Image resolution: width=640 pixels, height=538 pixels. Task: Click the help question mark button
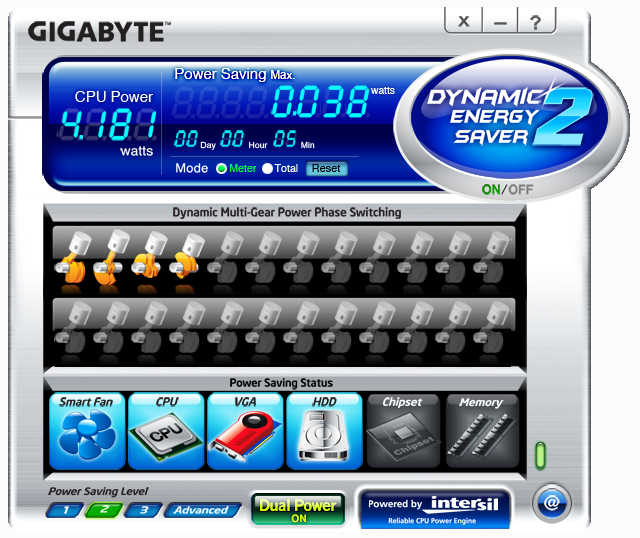pos(536,21)
